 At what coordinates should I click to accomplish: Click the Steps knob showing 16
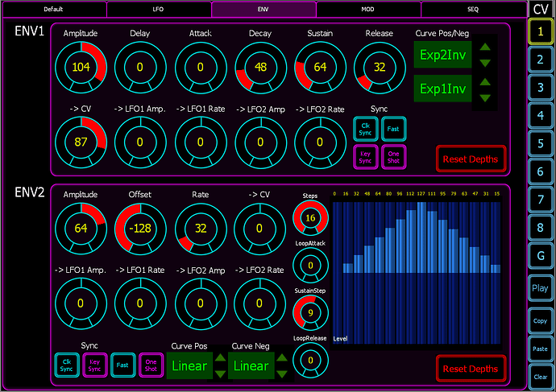[x=310, y=218]
